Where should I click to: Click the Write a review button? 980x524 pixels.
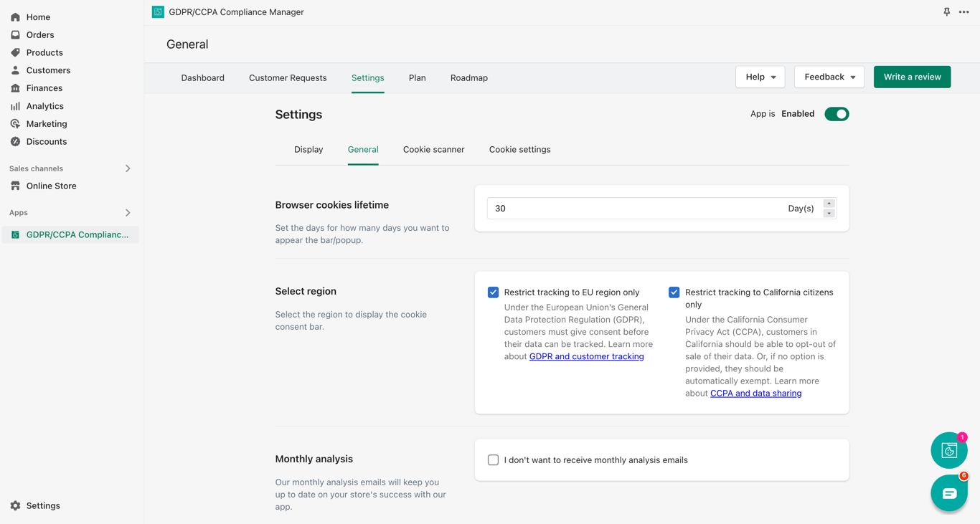point(912,77)
